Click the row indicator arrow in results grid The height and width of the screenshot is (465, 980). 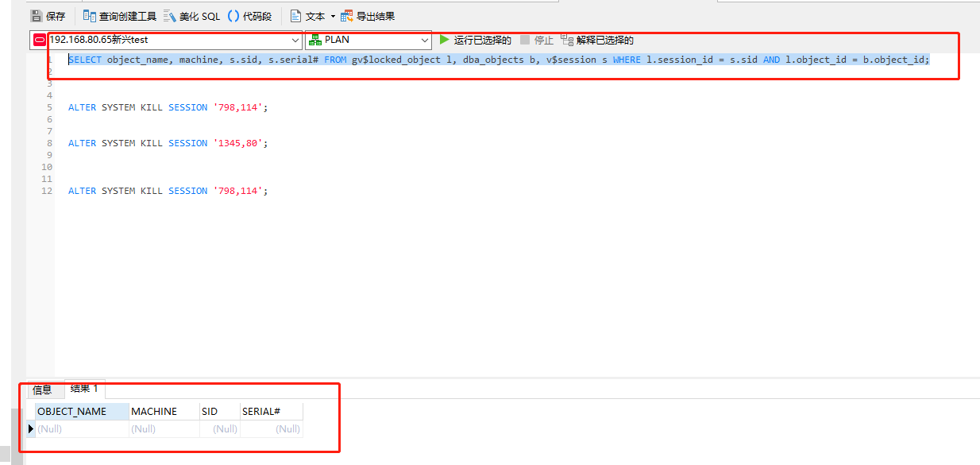pos(31,429)
